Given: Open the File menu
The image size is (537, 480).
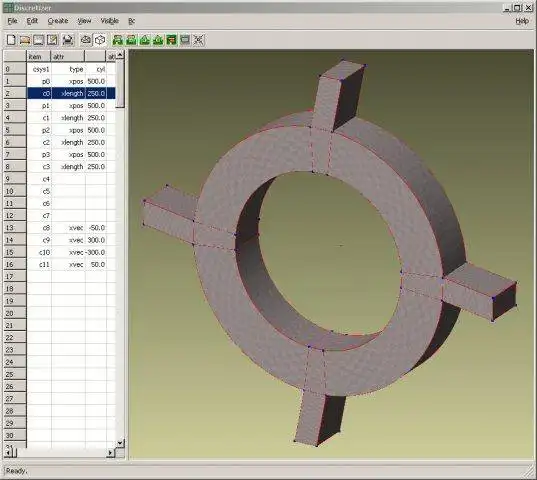Looking at the screenshot, I should (x=12, y=21).
